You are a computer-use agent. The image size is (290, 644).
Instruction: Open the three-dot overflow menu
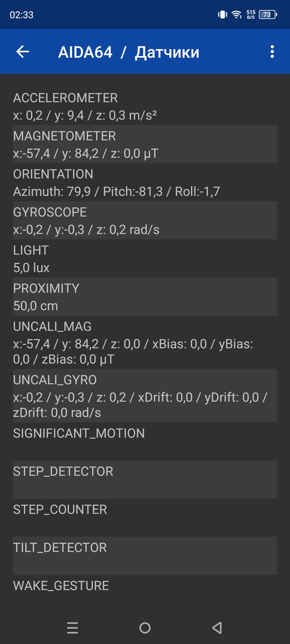(x=272, y=52)
